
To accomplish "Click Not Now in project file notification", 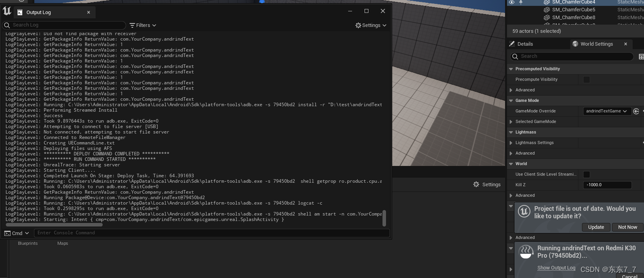I will coord(627,227).
